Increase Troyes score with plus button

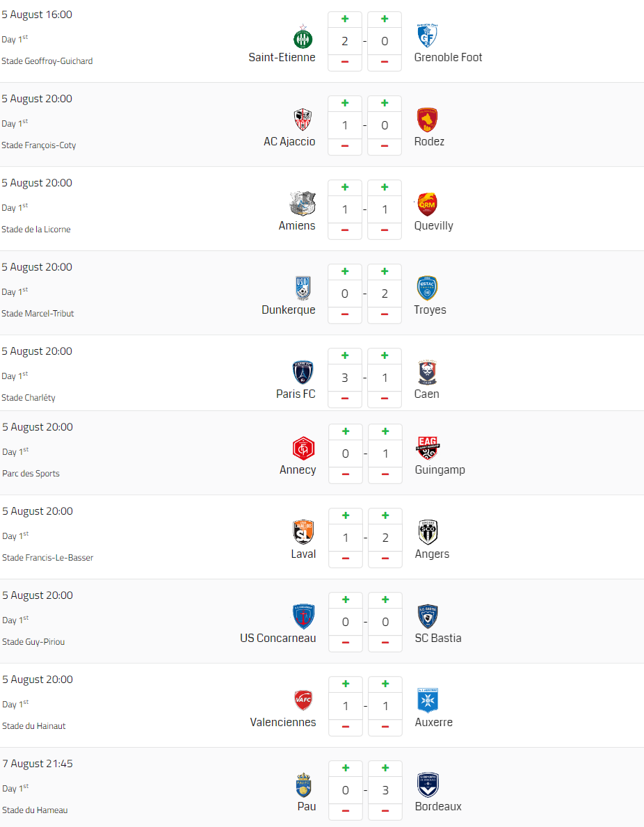[385, 272]
